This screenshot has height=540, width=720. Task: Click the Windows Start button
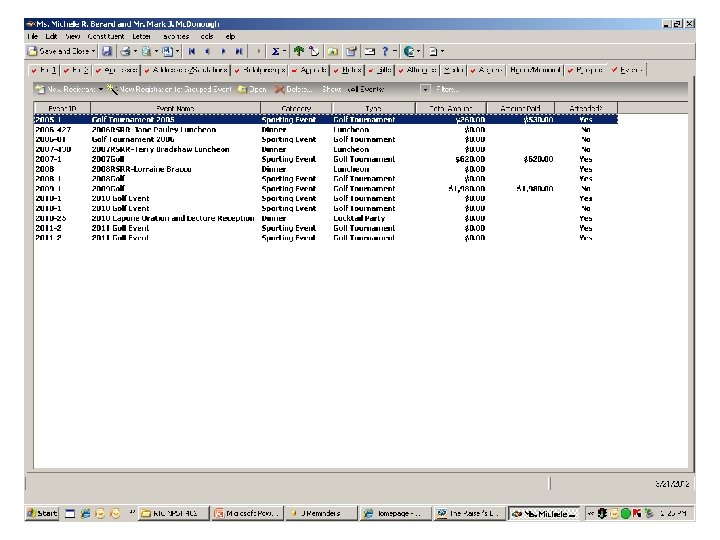[x=43, y=513]
